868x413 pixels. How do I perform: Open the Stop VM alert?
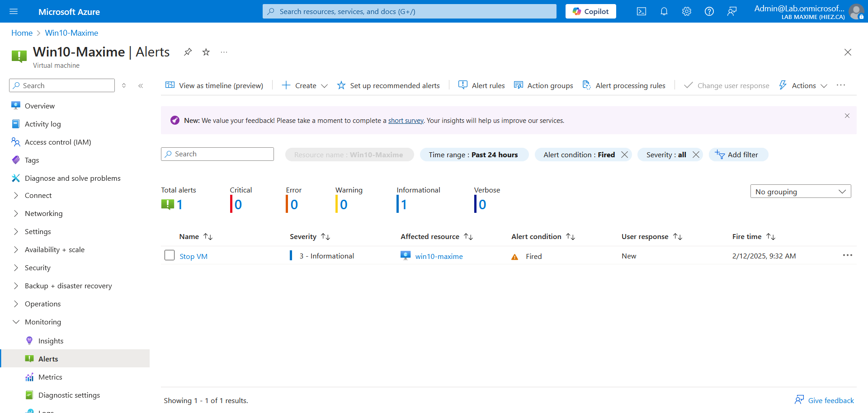tap(193, 256)
